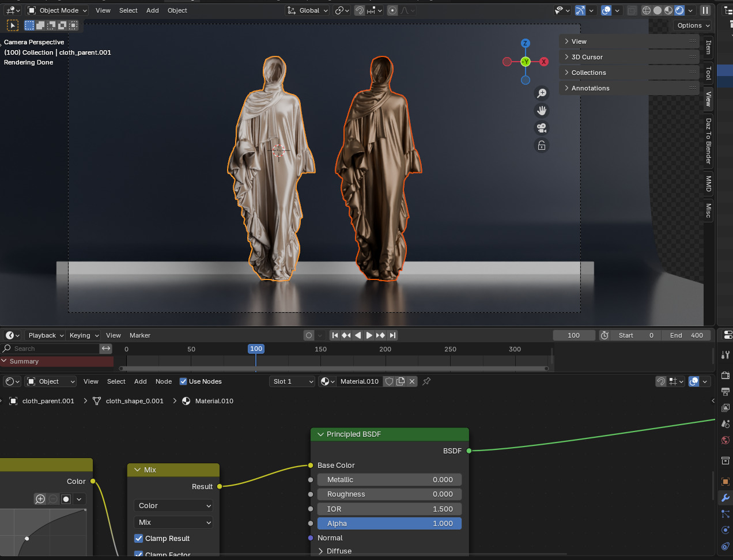Toggle viewport gizmos visibility button
733x560 pixels.
pyautogui.click(x=580, y=10)
